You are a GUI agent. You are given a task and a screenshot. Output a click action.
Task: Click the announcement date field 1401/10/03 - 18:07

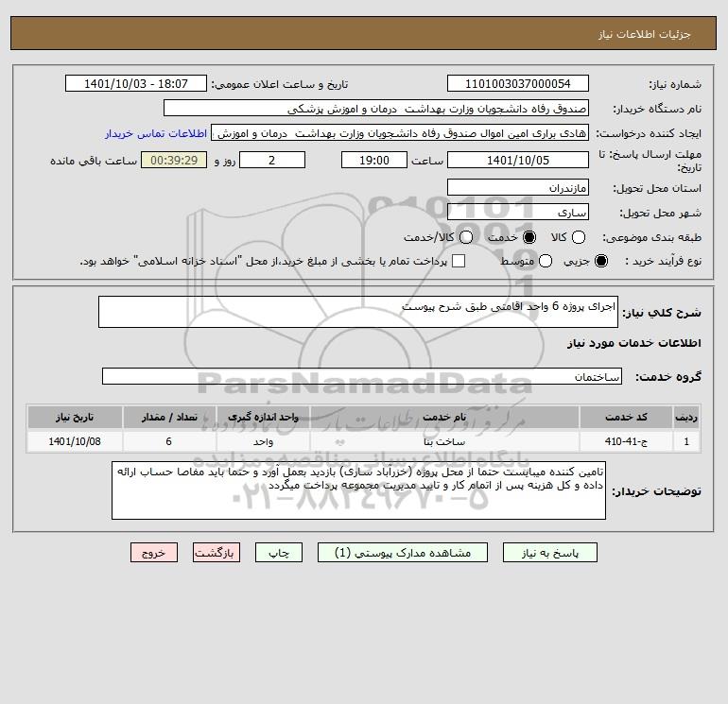tap(136, 83)
